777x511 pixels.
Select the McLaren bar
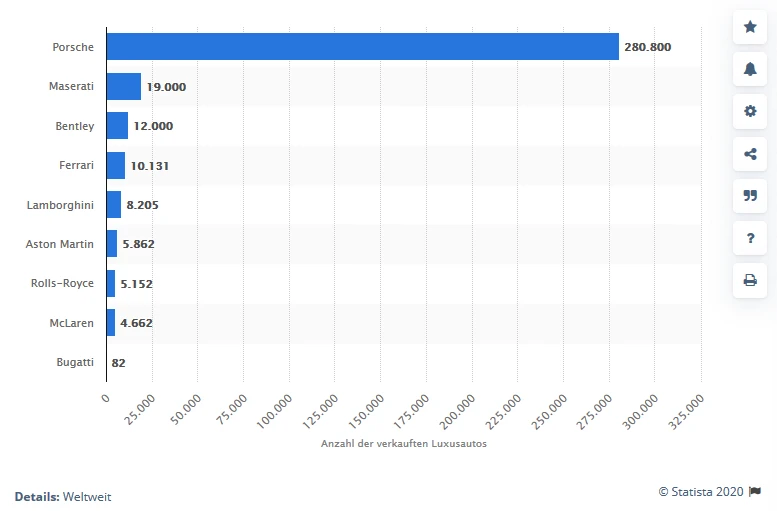click(x=111, y=323)
